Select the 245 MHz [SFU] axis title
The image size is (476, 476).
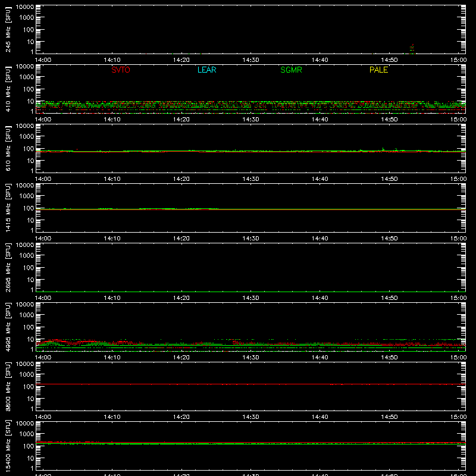8,29
